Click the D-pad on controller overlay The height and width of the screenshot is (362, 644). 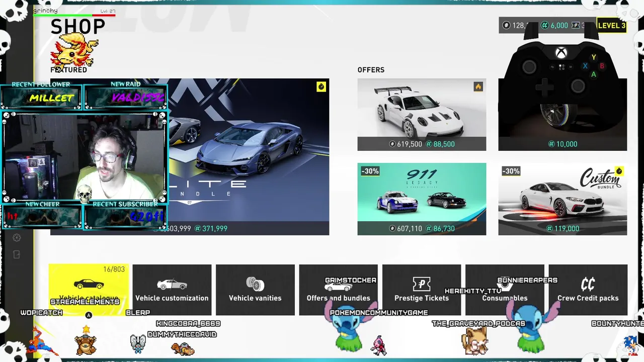(x=544, y=87)
